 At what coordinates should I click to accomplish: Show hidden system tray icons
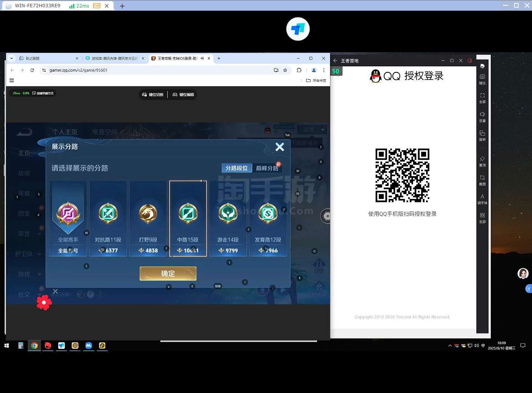[x=450, y=346]
